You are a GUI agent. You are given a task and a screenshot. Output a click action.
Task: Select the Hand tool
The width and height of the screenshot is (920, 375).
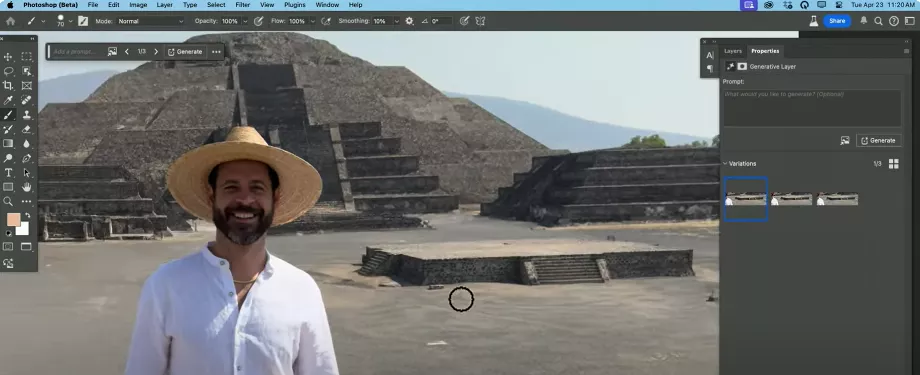[26, 187]
